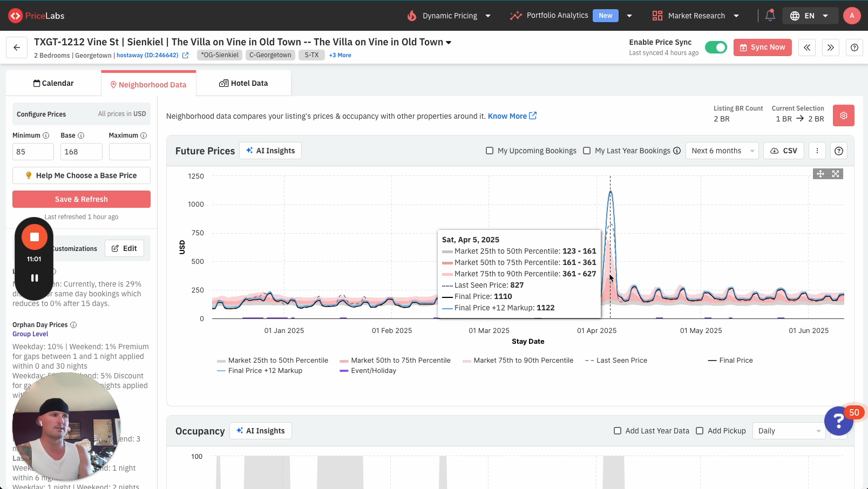Viewport: 868px width, 489px height.
Task: Click the Future Prices help question icon
Action: 838,151
